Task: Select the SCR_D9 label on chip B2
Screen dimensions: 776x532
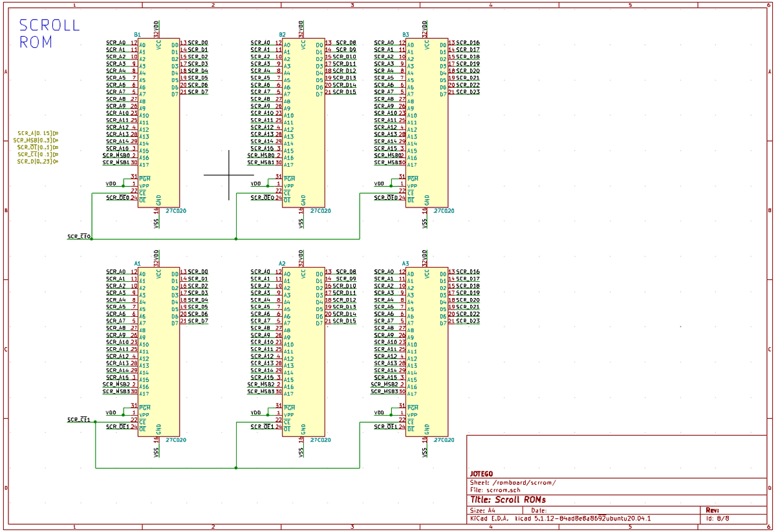Action: point(347,49)
